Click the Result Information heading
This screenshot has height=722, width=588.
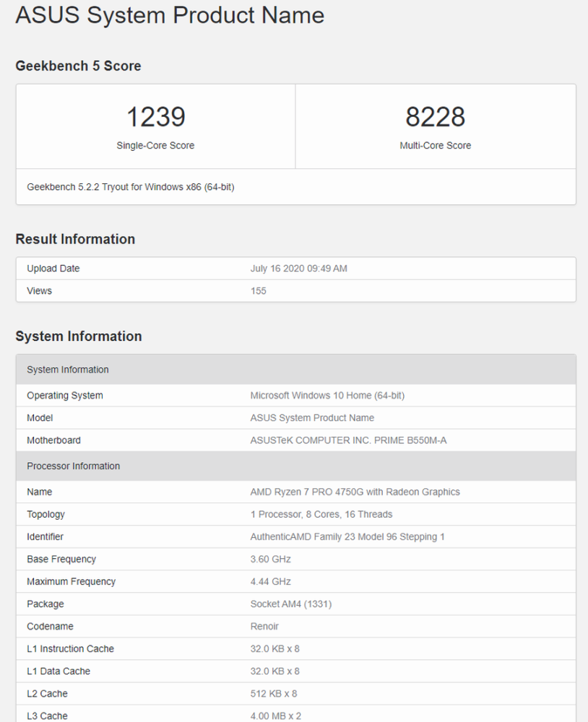[75, 239]
